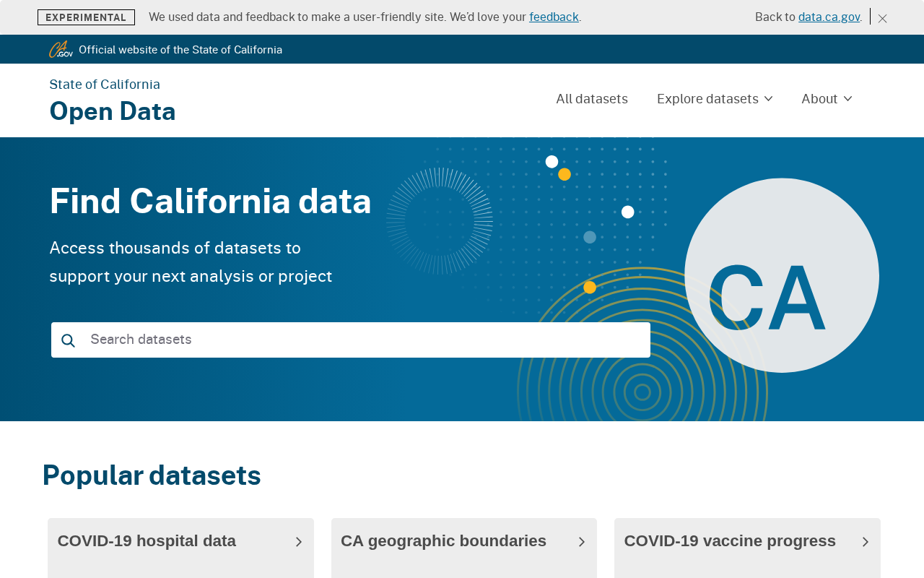
Task: Click the large CA circle graphic
Action: click(x=781, y=275)
